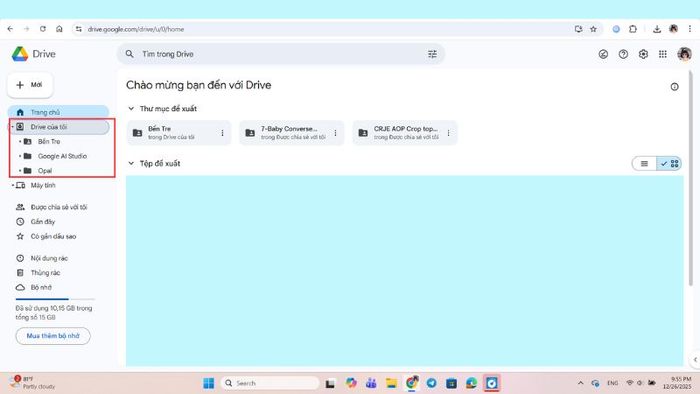Switch to list layout view
Viewport: 700px width, 394px height.
tap(644, 164)
